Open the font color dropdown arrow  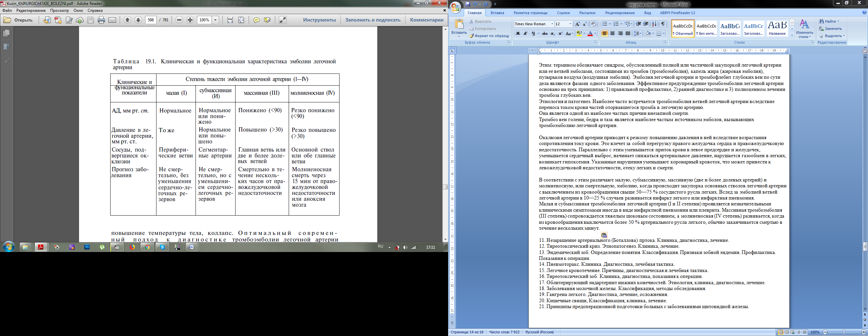click(x=595, y=33)
